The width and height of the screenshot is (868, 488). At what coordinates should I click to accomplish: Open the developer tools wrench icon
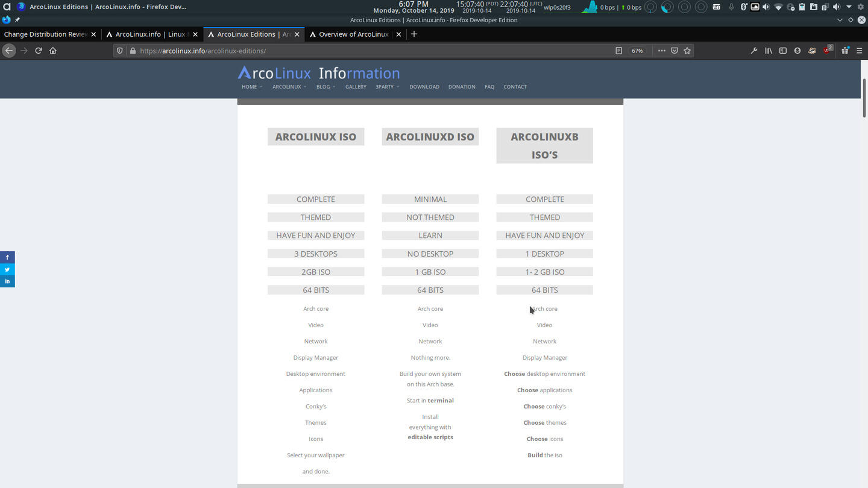click(753, 51)
